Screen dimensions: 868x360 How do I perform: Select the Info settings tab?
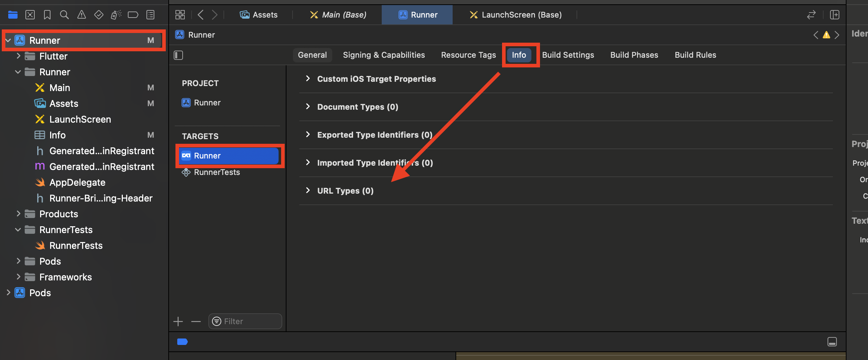pyautogui.click(x=519, y=55)
